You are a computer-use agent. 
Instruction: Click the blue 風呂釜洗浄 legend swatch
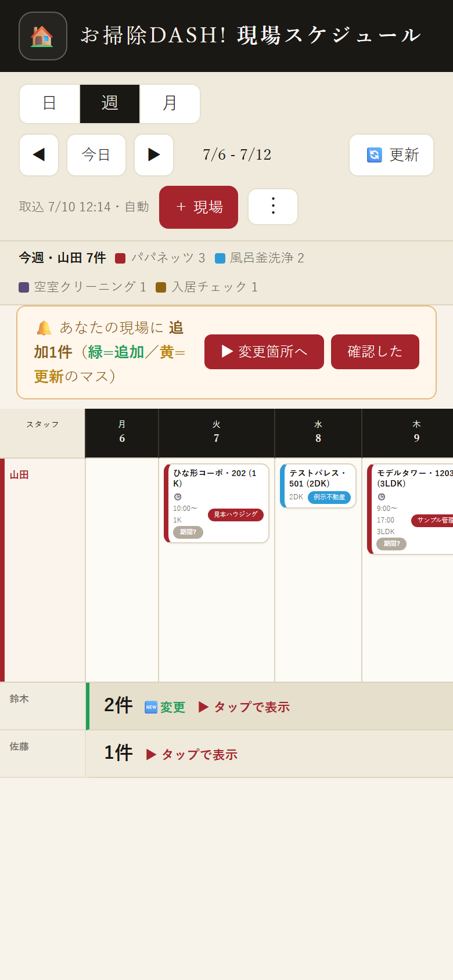tap(220, 258)
